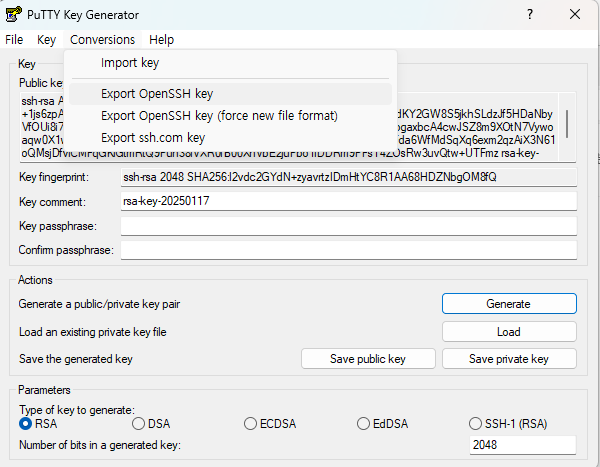
Task: Click the Conversions menu
Action: pos(103,39)
